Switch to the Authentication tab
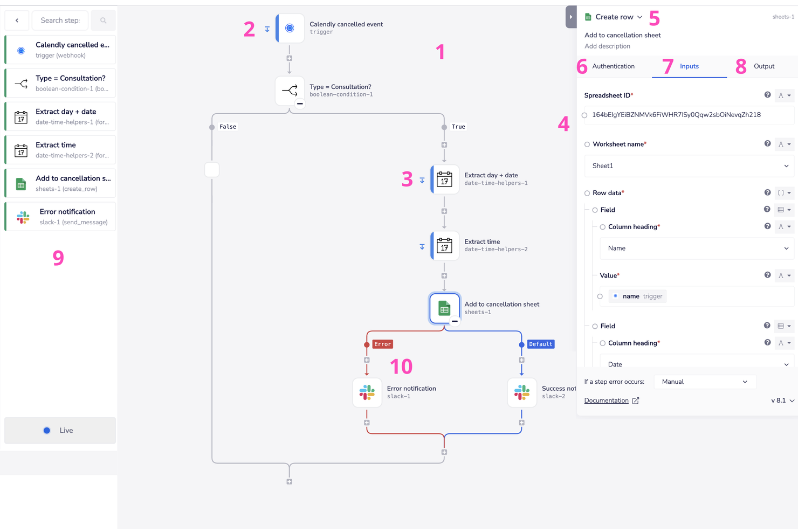This screenshot has width=798, height=532. [x=614, y=66]
